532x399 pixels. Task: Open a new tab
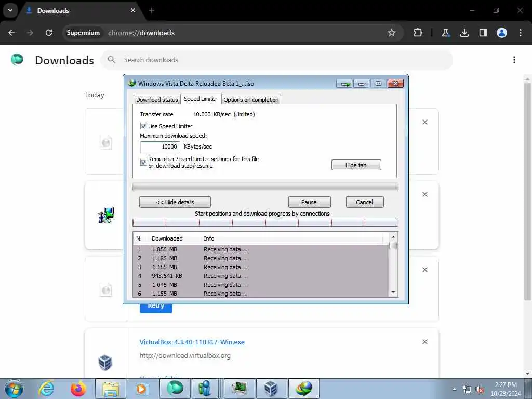tap(152, 10)
